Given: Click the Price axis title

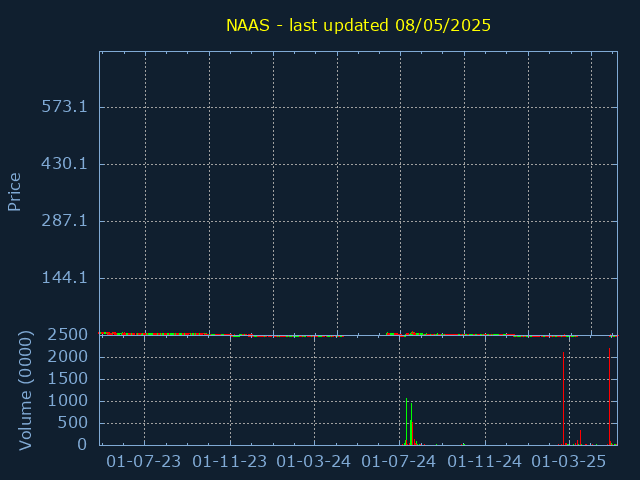Looking at the screenshot, I should pos(14,192).
